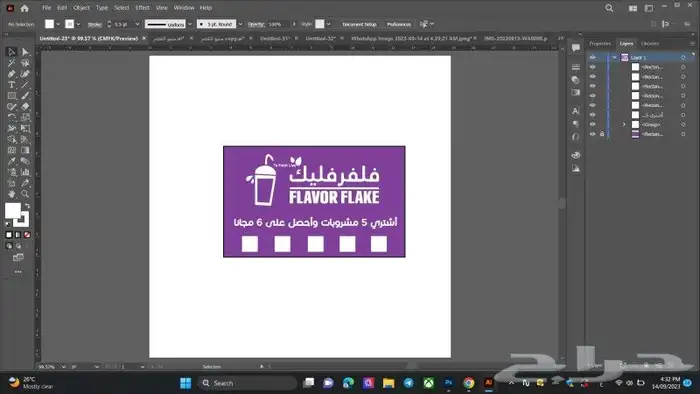Select the Scale tool
Viewport: 700px width, 394px height.
click(25, 117)
